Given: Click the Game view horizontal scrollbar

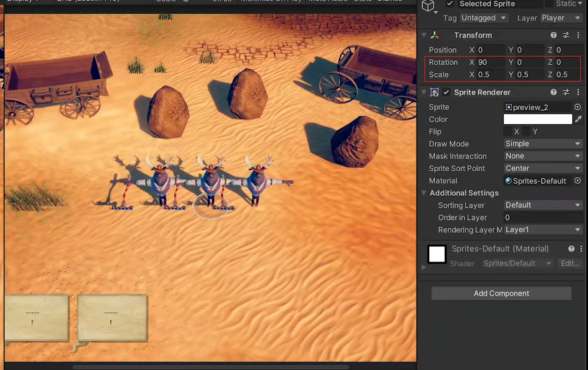Looking at the screenshot, I should point(211,367).
